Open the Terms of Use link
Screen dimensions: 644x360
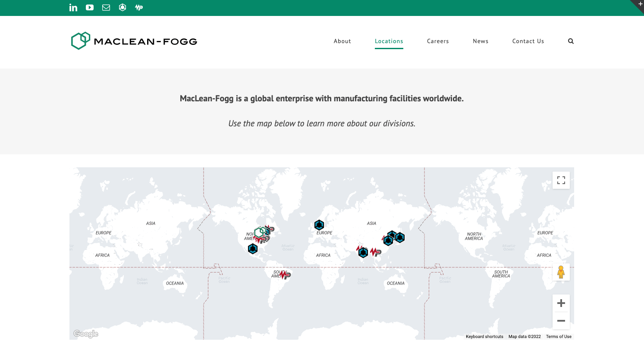coord(559,336)
